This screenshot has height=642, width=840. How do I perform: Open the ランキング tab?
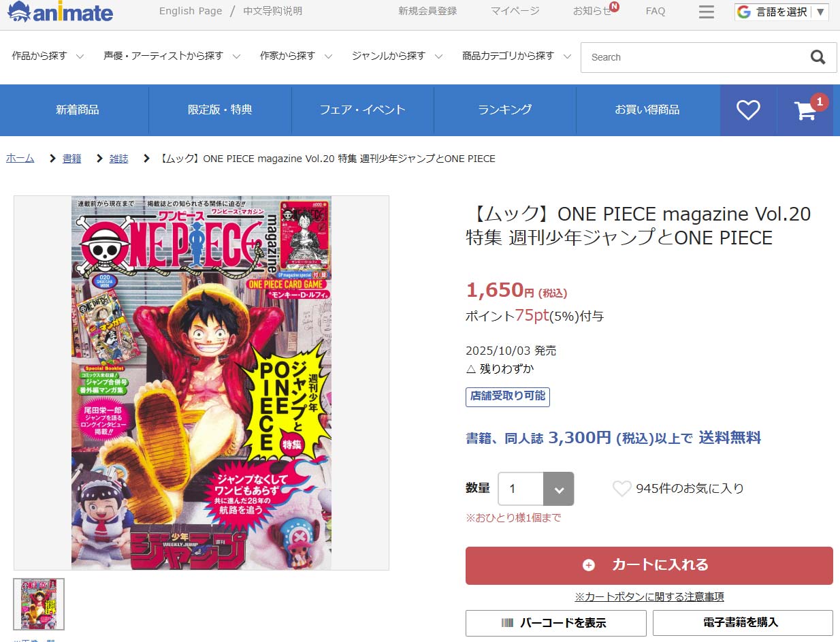point(505,110)
